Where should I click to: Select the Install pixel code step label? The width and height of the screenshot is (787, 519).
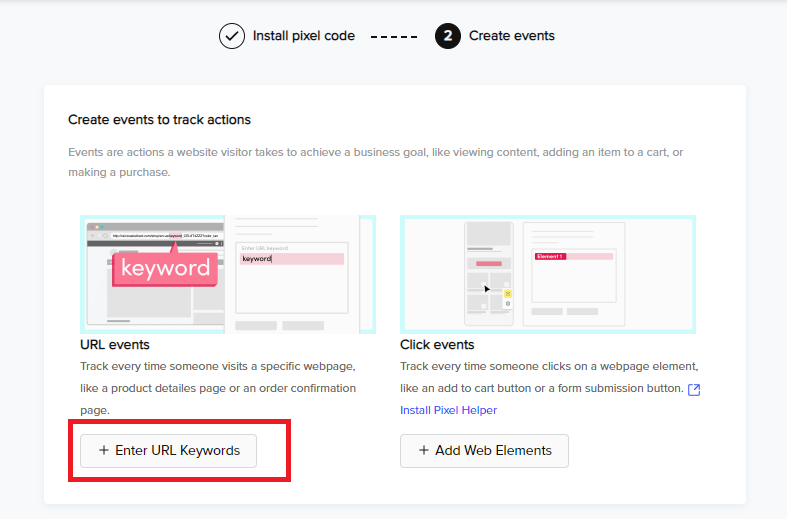coord(304,36)
